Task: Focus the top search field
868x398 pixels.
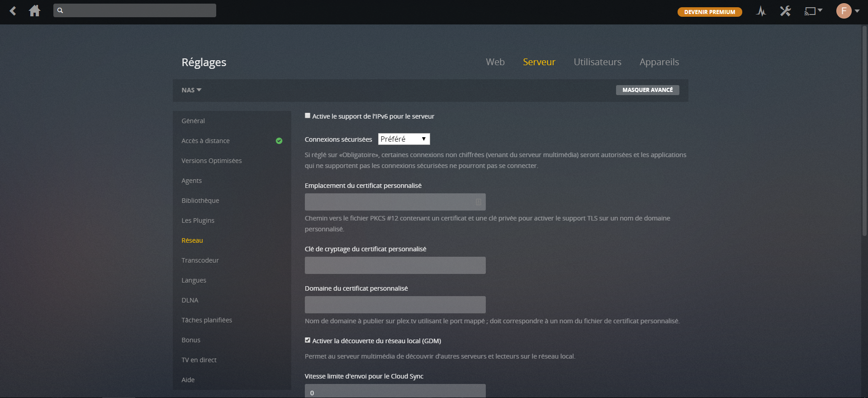Action: click(135, 10)
